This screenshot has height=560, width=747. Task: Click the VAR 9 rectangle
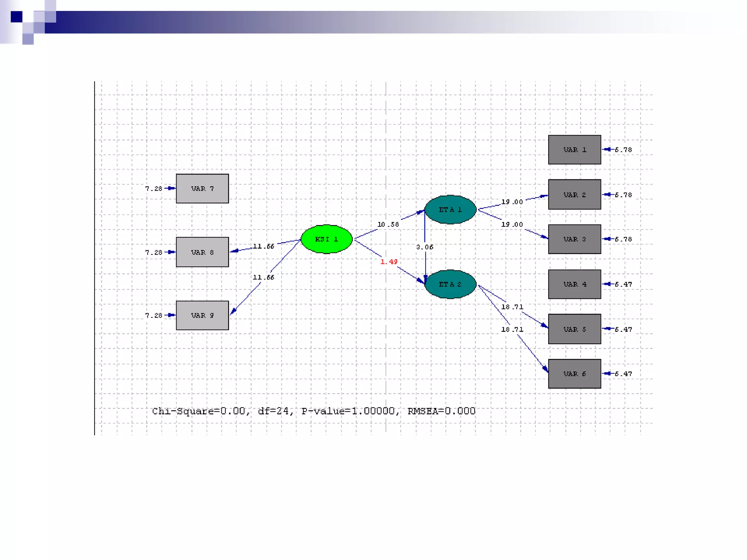202,315
